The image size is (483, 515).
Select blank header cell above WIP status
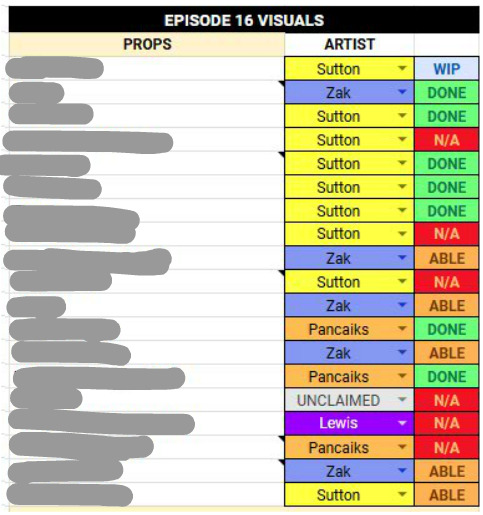pyautogui.click(x=447, y=44)
